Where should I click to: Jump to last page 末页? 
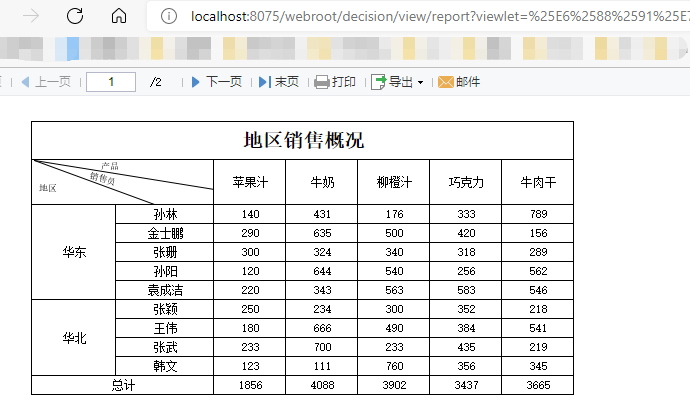coord(279,82)
